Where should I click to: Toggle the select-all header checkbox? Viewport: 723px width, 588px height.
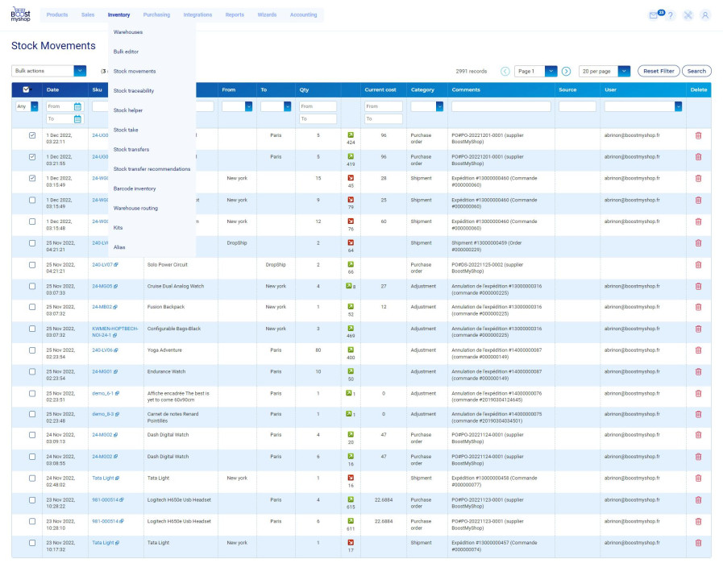pos(26,89)
